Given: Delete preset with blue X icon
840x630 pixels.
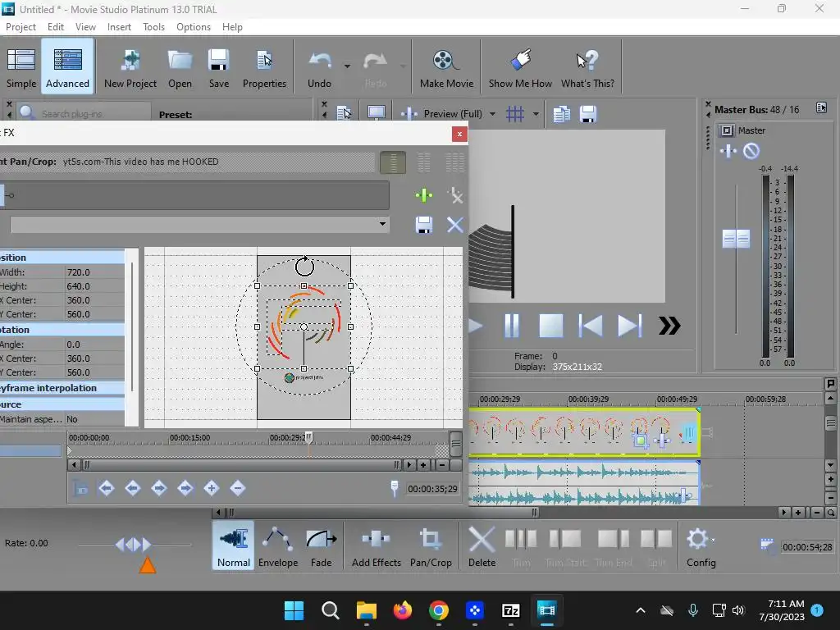Looking at the screenshot, I should 454,225.
